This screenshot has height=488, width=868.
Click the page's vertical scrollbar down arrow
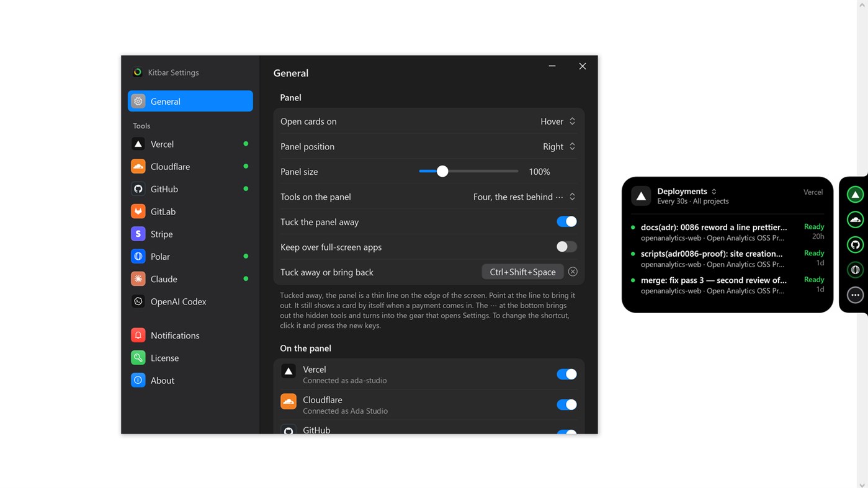tap(862, 484)
